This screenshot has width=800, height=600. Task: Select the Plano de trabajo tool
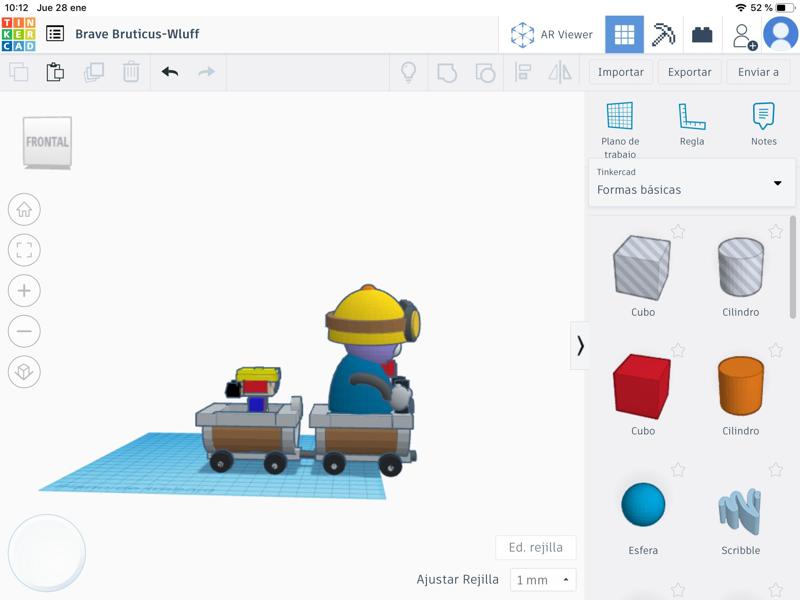tap(620, 130)
